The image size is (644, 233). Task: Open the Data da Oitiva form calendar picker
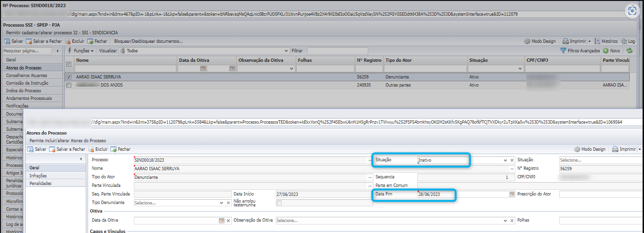point(221,221)
